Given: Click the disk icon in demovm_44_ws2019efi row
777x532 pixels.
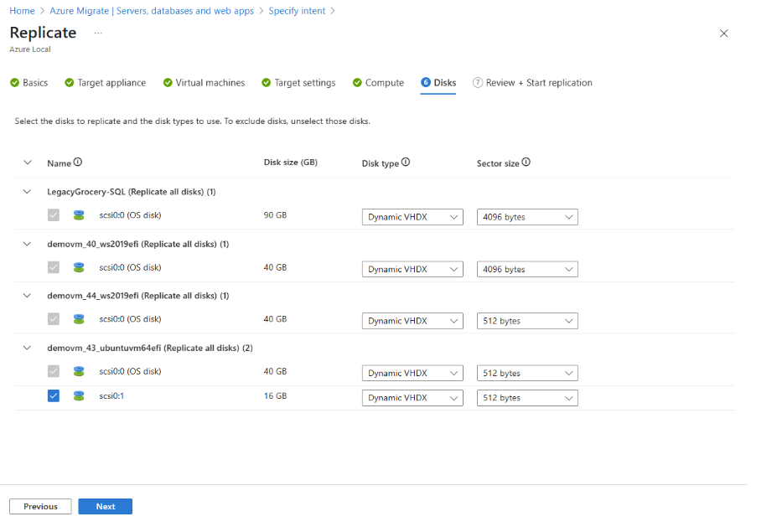Looking at the screenshot, I should pos(79,319).
